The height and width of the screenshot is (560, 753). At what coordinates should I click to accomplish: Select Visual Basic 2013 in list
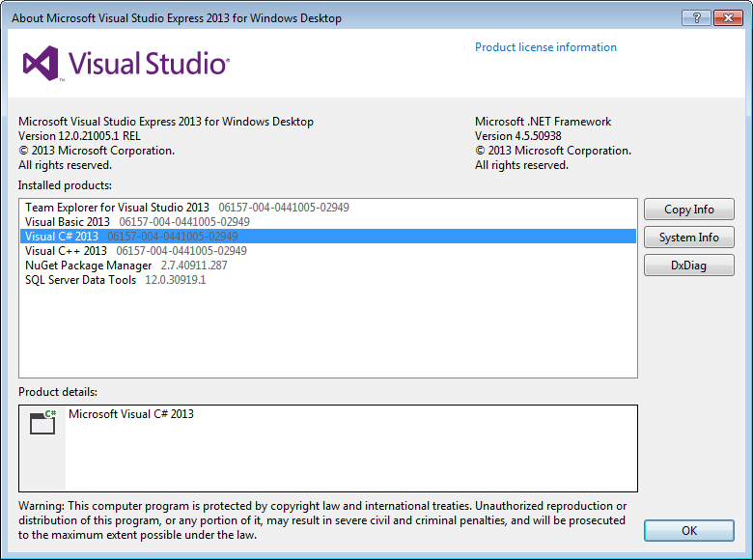point(68,222)
